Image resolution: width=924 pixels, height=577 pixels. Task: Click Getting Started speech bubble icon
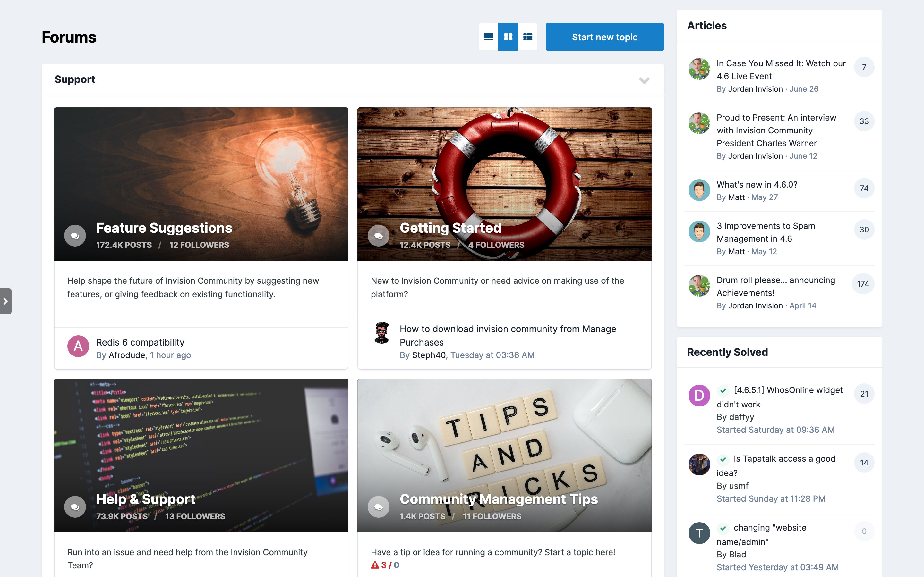[378, 236]
